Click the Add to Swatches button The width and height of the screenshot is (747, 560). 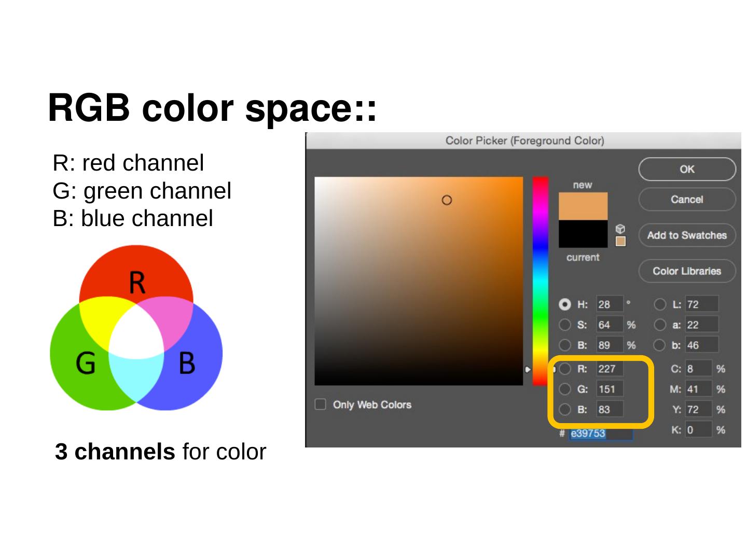pyautogui.click(x=687, y=235)
